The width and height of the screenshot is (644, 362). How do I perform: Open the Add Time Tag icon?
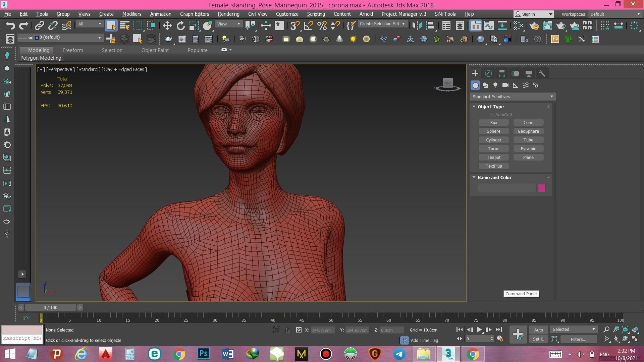(x=405, y=340)
